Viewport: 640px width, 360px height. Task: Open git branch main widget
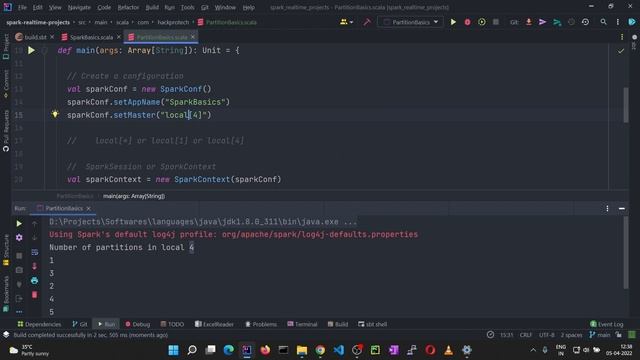[600, 335]
